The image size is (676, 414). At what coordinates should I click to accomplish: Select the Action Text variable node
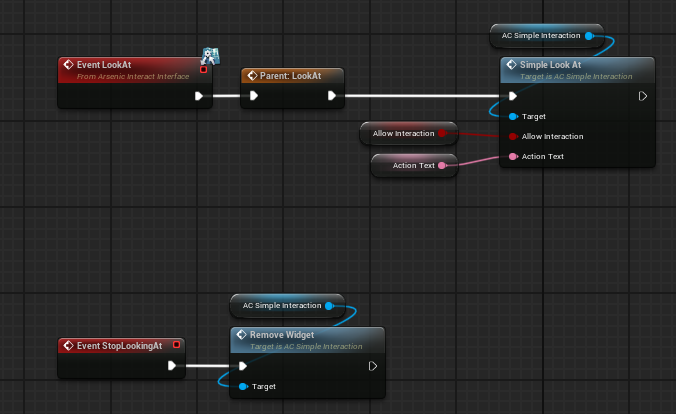414,166
